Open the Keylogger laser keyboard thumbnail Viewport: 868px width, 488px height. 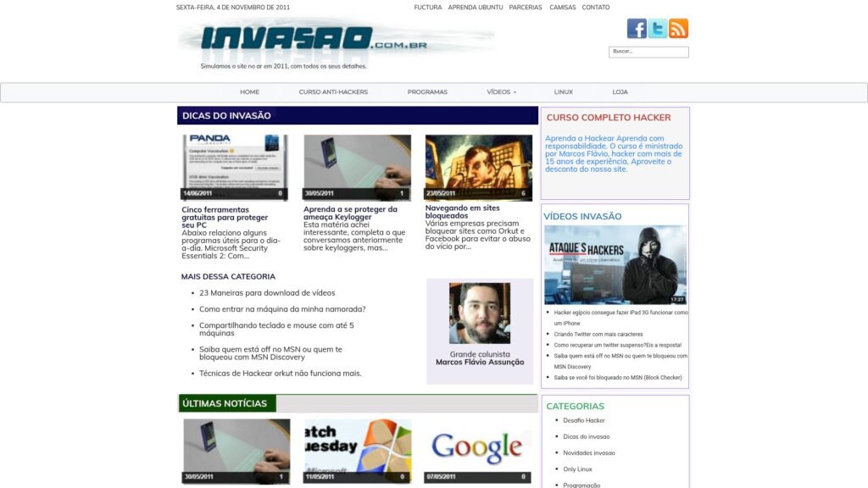click(x=357, y=167)
